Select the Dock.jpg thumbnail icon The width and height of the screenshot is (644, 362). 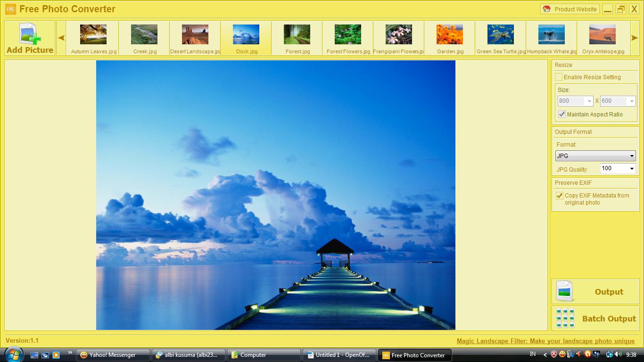pyautogui.click(x=246, y=34)
